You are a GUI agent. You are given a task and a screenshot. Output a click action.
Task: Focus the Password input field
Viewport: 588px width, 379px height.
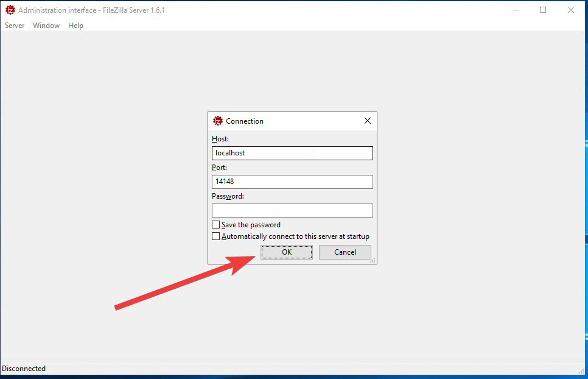click(292, 210)
